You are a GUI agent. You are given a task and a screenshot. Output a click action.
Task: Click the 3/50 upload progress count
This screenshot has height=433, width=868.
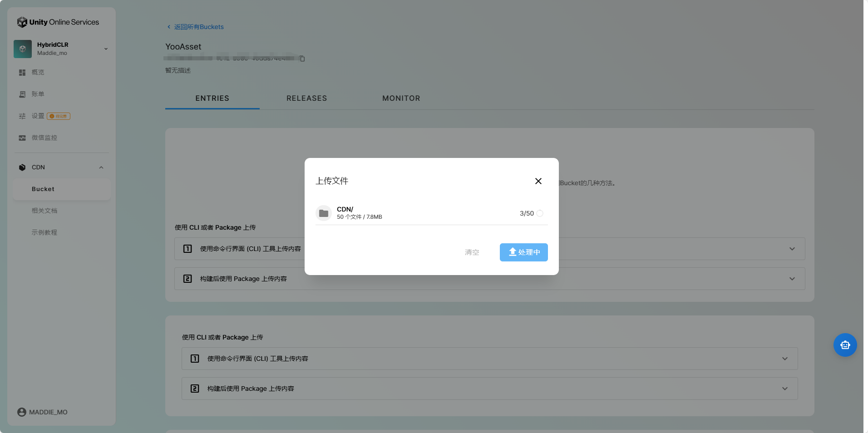pos(527,213)
